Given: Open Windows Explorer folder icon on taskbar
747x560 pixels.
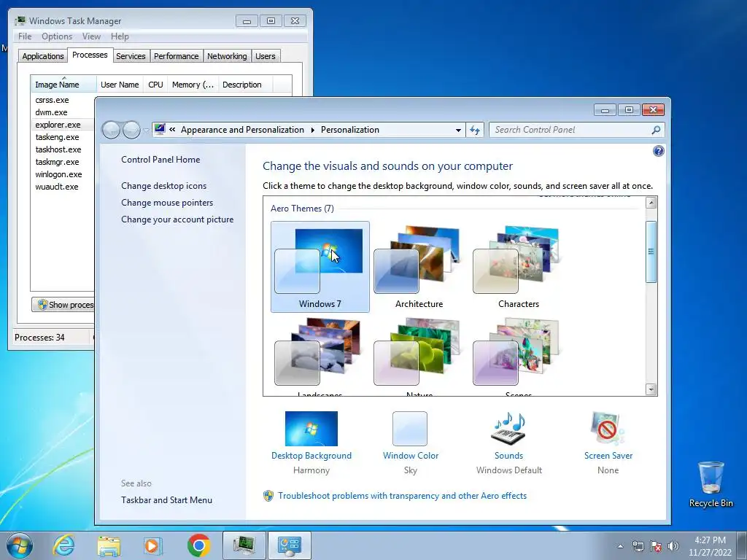Looking at the screenshot, I should point(109,545).
